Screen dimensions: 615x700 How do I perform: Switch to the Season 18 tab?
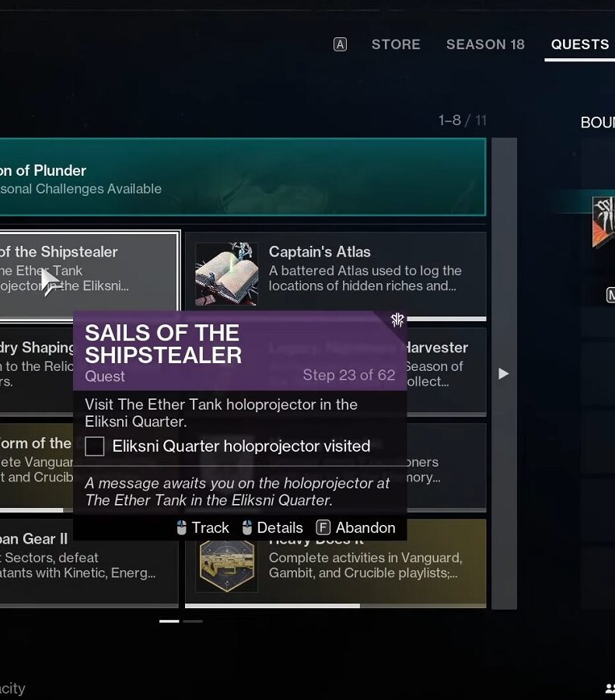pos(486,44)
